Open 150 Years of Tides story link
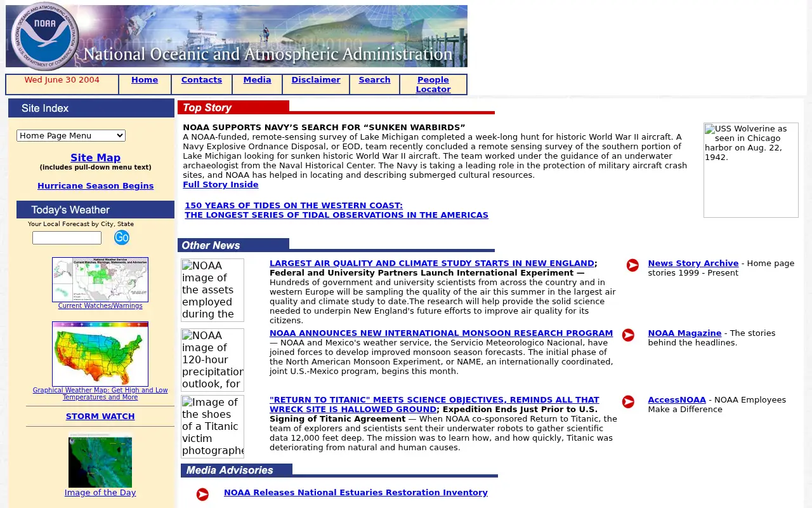Screen dimensions: 812x508 coord(336,210)
